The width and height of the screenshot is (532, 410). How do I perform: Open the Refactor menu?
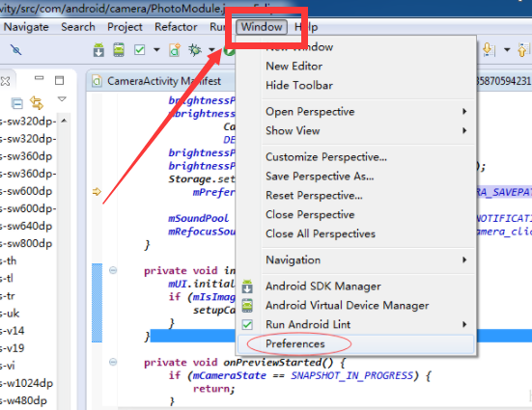tap(176, 27)
